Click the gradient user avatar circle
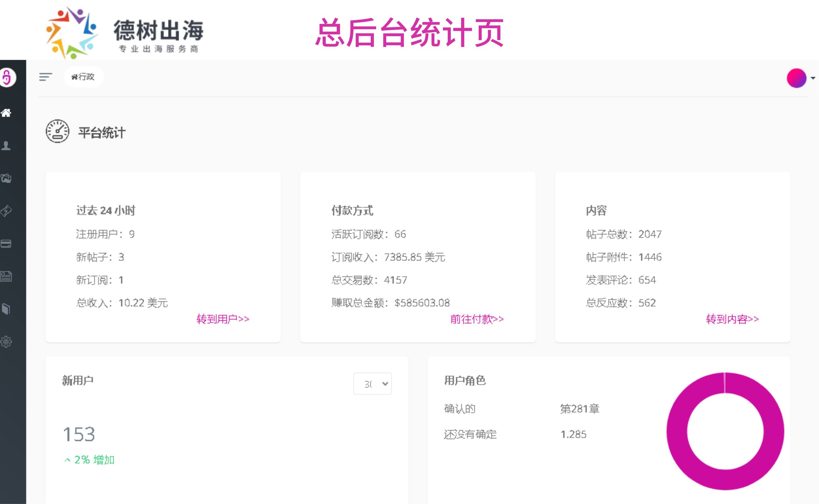Screen dimensions: 819x504 796,78
